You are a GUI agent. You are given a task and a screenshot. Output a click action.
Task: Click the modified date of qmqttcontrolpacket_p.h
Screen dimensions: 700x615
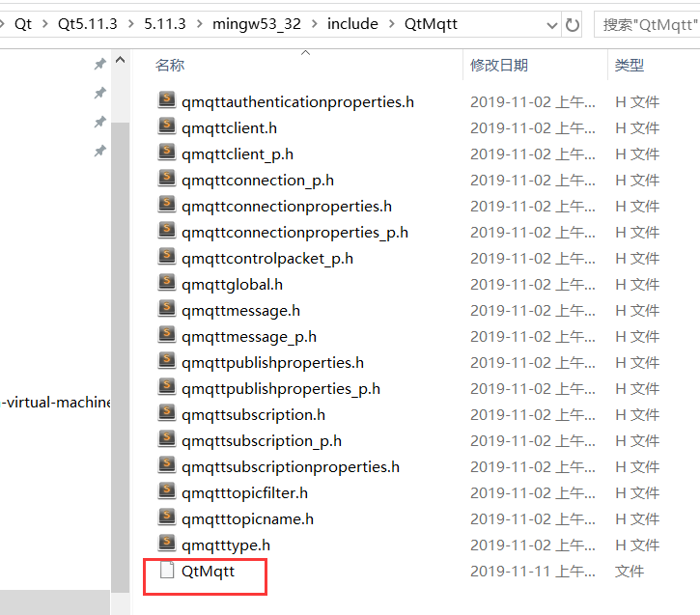[532, 259]
